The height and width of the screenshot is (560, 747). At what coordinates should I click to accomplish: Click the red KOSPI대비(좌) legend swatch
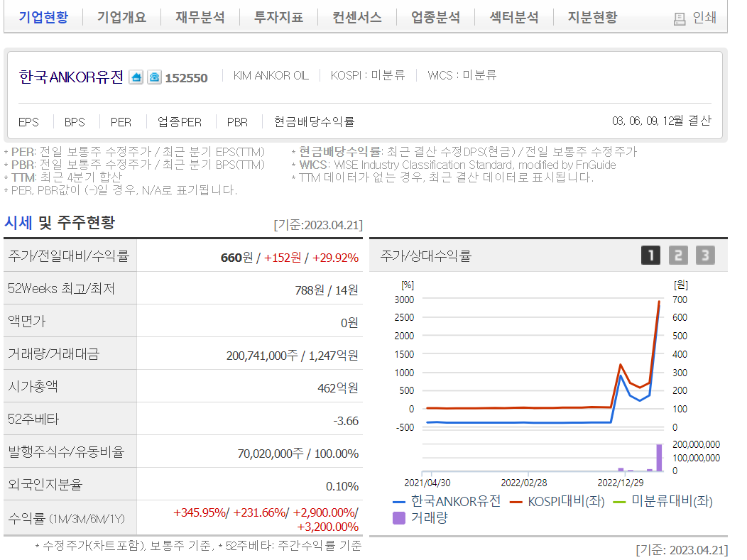tap(516, 502)
